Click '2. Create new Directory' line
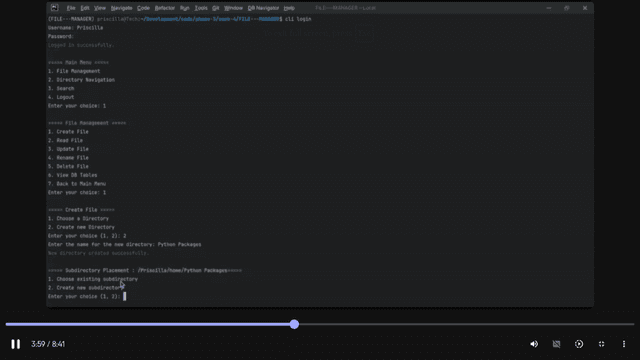 [x=81, y=227]
